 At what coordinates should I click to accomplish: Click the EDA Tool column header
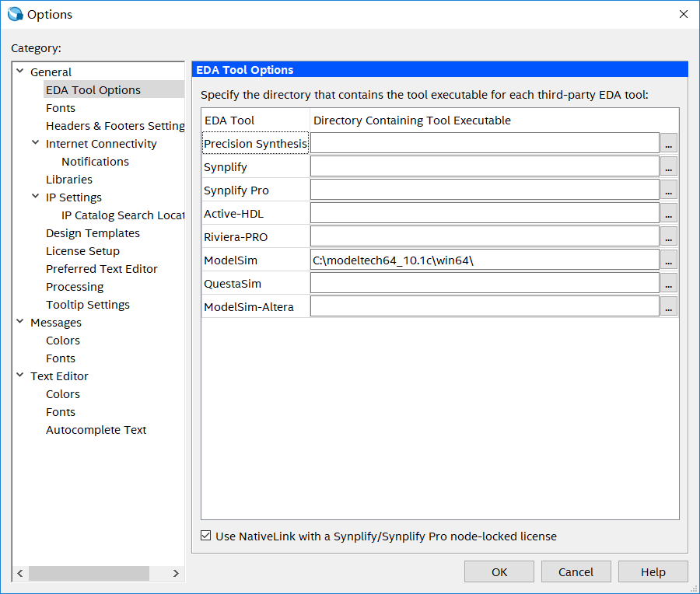click(255, 120)
